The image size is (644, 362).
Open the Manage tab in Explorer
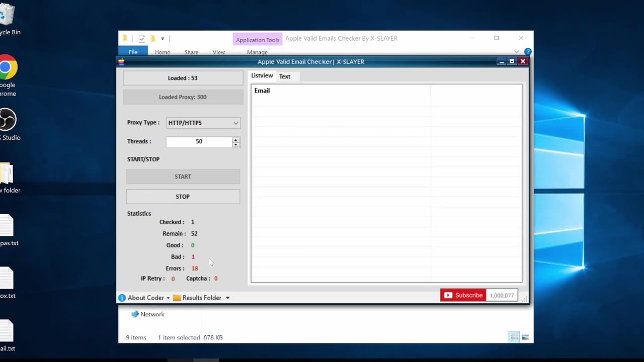click(257, 52)
